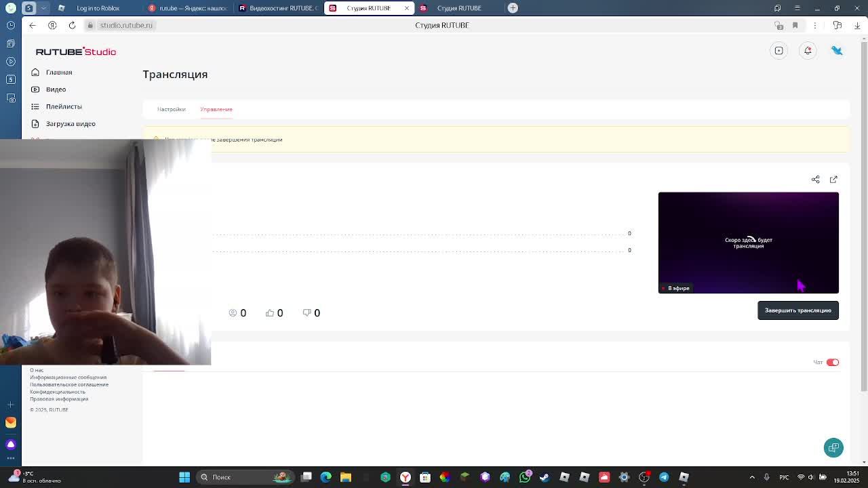The height and width of the screenshot is (488, 868).
Task: Click the studio.rutube.ru address field
Action: 126,25
